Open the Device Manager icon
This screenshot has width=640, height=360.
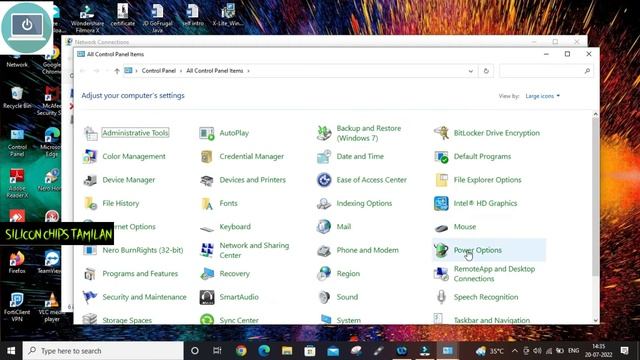click(x=90, y=180)
